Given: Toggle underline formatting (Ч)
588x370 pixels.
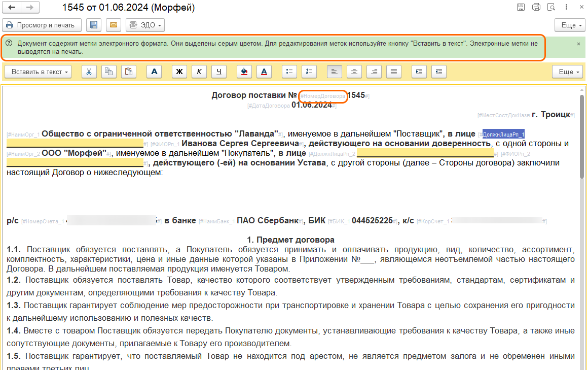Looking at the screenshot, I should click(x=219, y=72).
